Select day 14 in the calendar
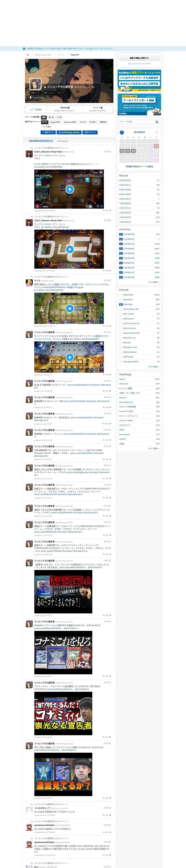 tap(133, 151)
